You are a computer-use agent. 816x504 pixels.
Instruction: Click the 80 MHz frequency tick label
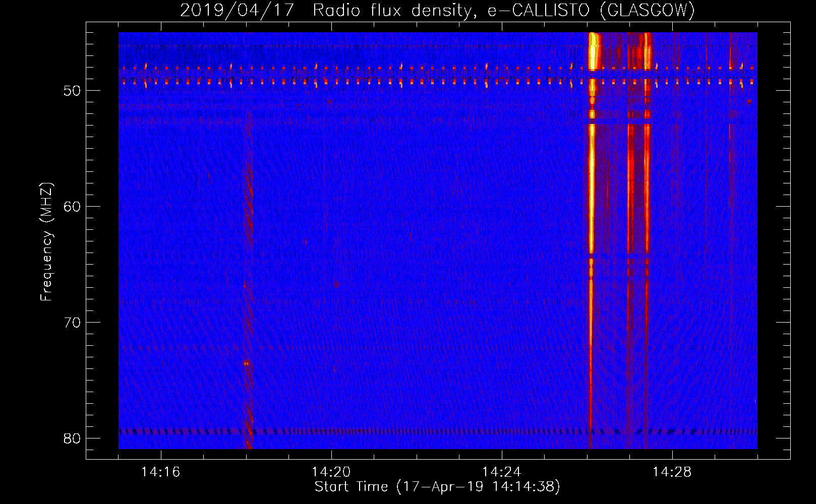point(72,438)
